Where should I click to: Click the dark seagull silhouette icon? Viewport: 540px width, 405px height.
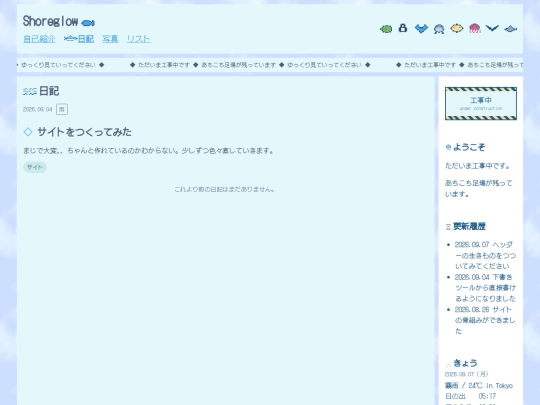(x=492, y=28)
